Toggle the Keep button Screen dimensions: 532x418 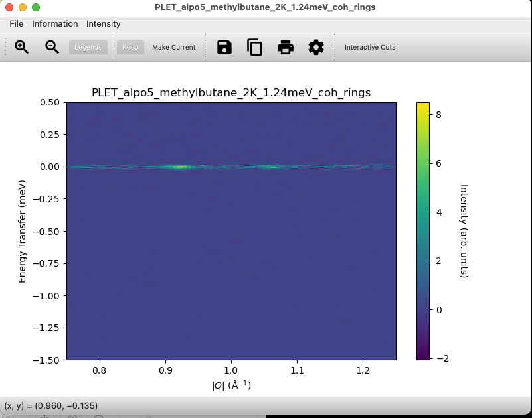(130, 48)
